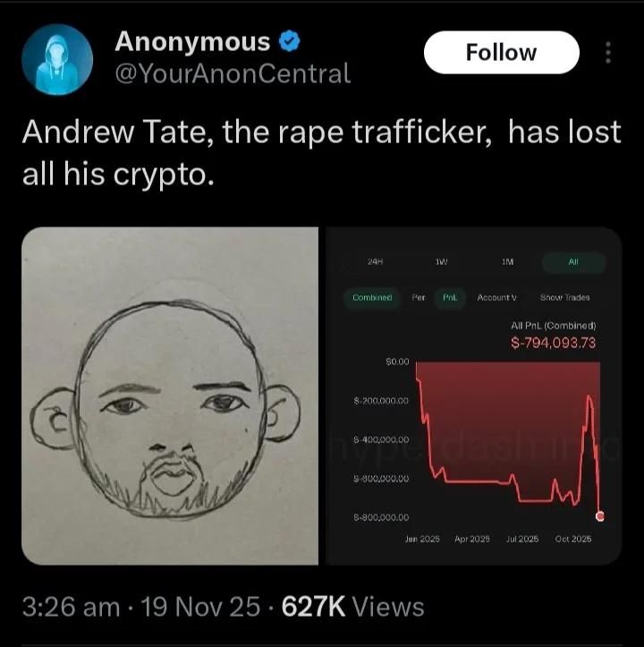Open the pencil sketch portrait image

pos(170,396)
